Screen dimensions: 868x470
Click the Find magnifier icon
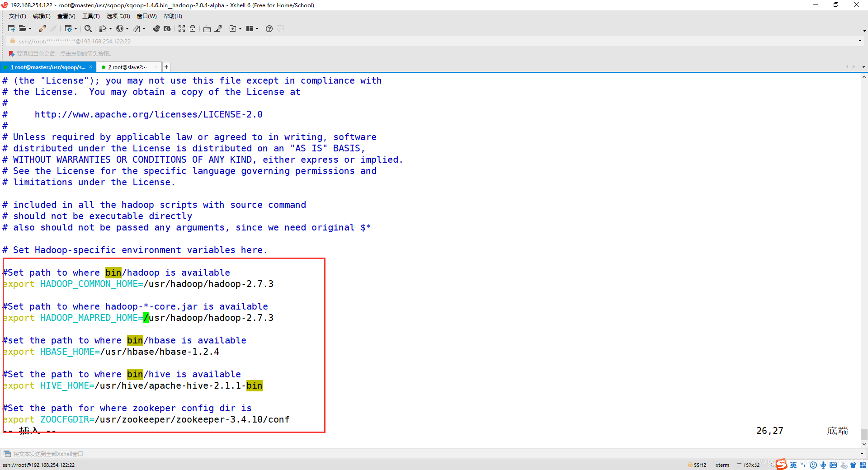coord(88,28)
